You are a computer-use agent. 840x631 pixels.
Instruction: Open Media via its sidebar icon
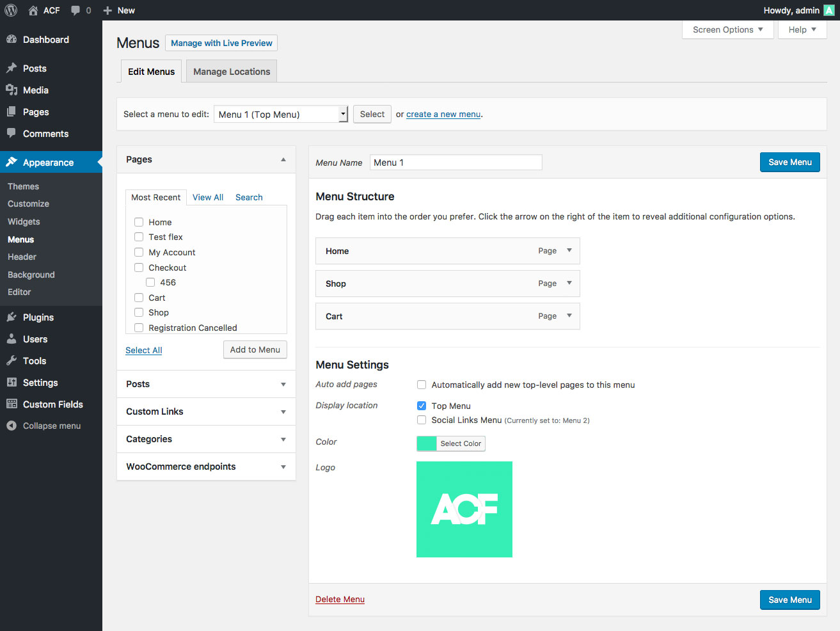click(x=12, y=90)
